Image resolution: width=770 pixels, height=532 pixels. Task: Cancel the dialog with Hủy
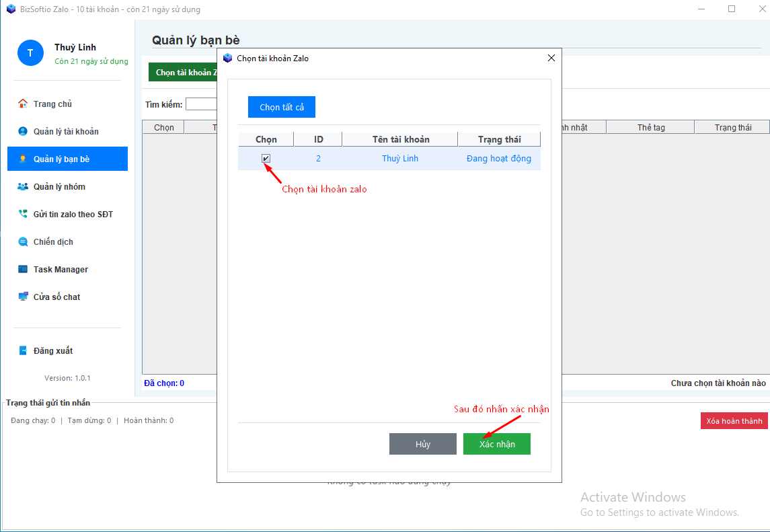point(422,444)
